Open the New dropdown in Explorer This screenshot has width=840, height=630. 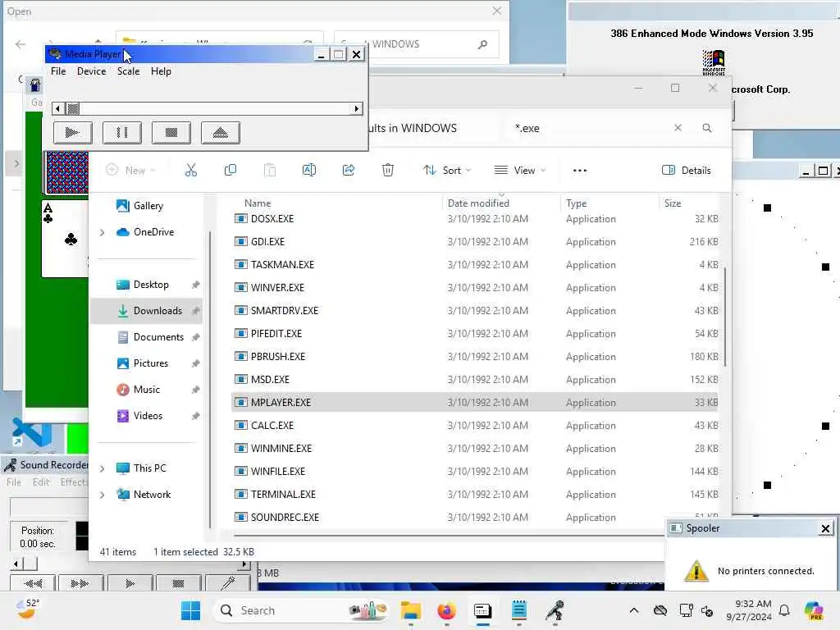pyautogui.click(x=130, y=171)
